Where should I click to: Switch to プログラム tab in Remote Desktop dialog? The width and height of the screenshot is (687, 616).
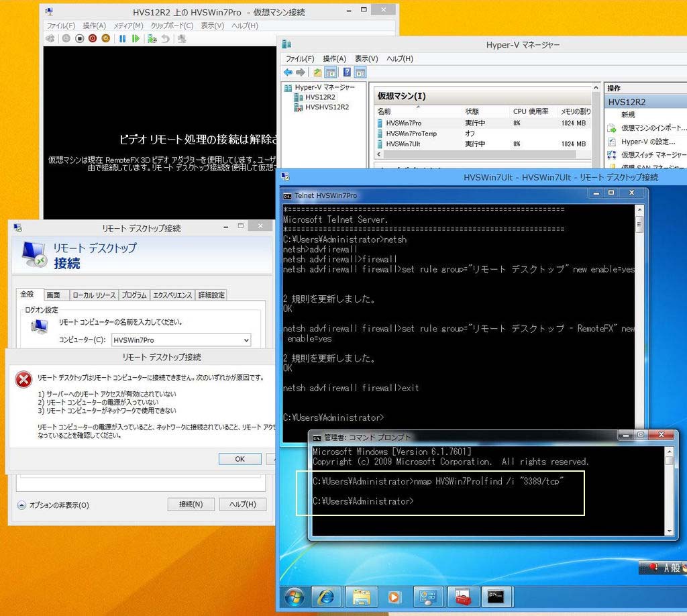pos(134,295)
